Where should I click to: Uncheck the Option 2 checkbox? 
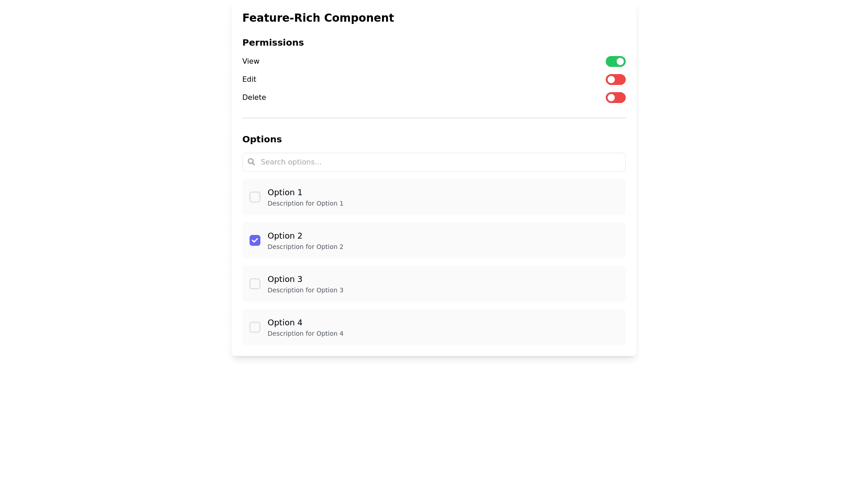click(x=255, y=240)
